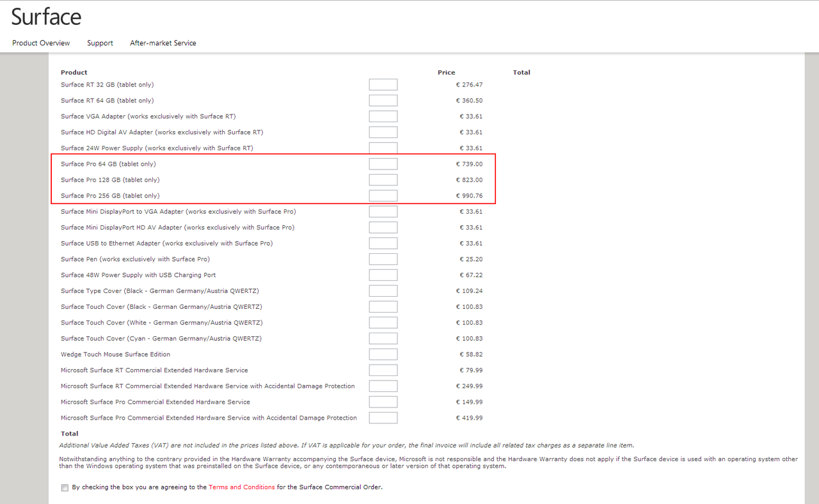The width and height of the screenshot is (819, 504).
Task: Click the € 58.82 price
Action: click(471, 354)
